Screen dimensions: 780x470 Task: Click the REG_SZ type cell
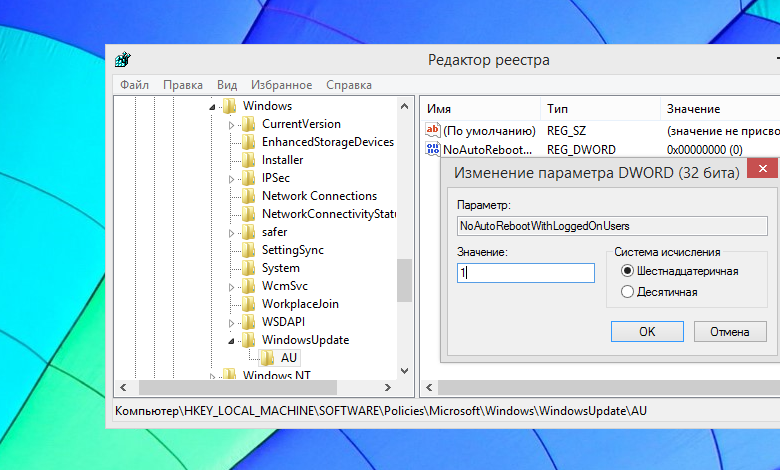pyautogui.click(x=567, y=131)
